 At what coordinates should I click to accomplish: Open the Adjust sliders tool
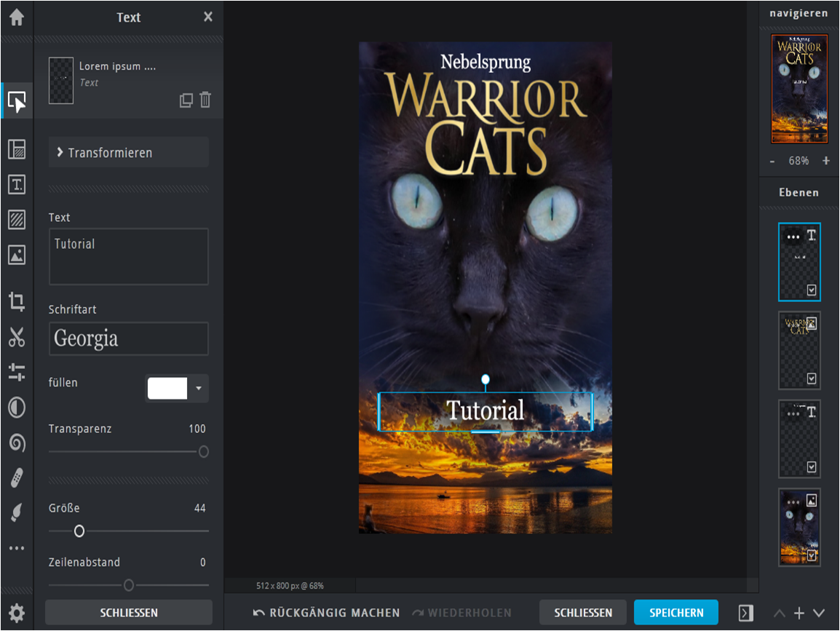(17, 372)
